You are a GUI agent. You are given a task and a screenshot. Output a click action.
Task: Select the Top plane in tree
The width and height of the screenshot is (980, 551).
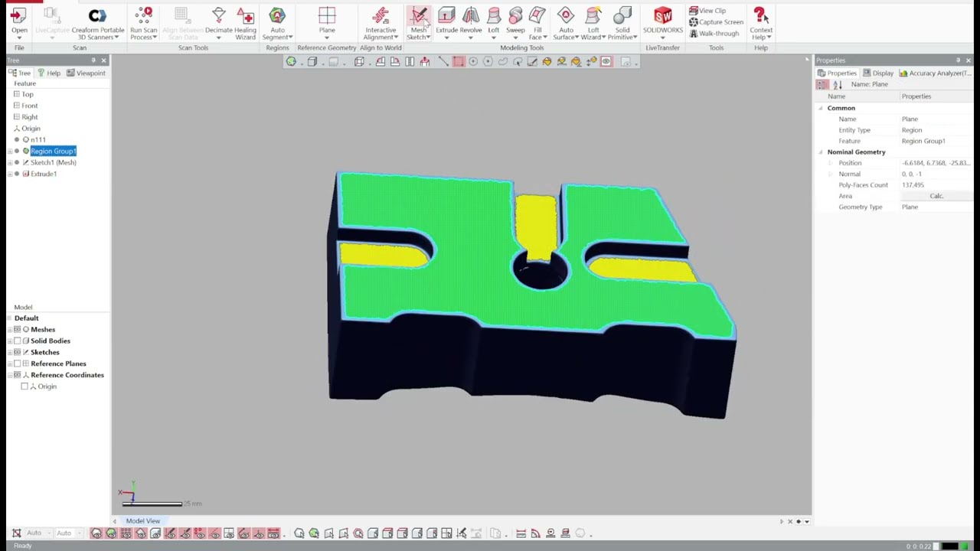pos(27,94)
